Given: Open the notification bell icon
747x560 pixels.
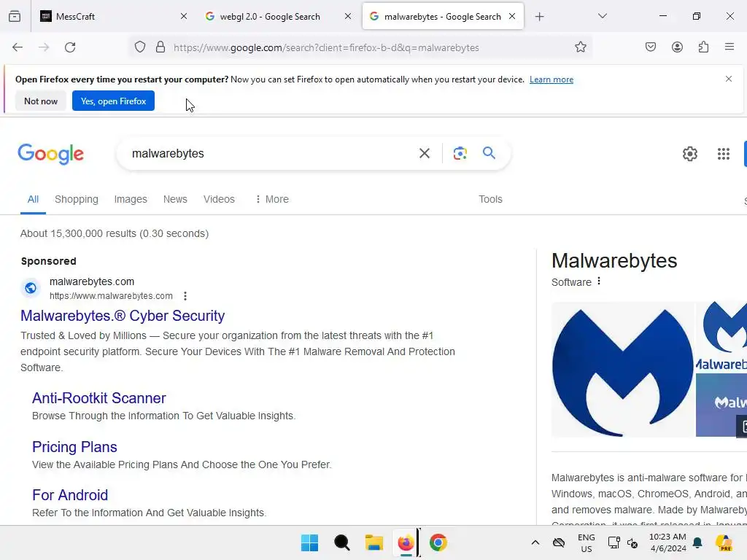Looking at the screenshot, I should (x=698, y=542).
